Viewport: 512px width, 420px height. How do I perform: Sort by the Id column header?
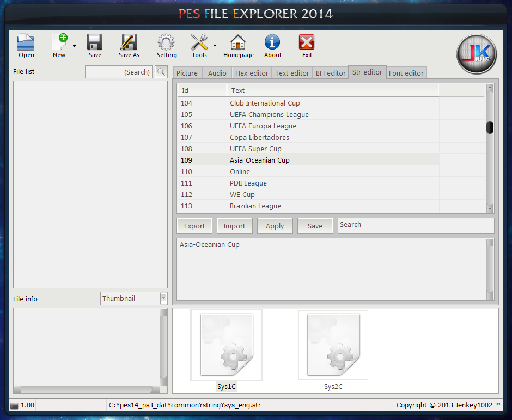(x=202, y=90)
